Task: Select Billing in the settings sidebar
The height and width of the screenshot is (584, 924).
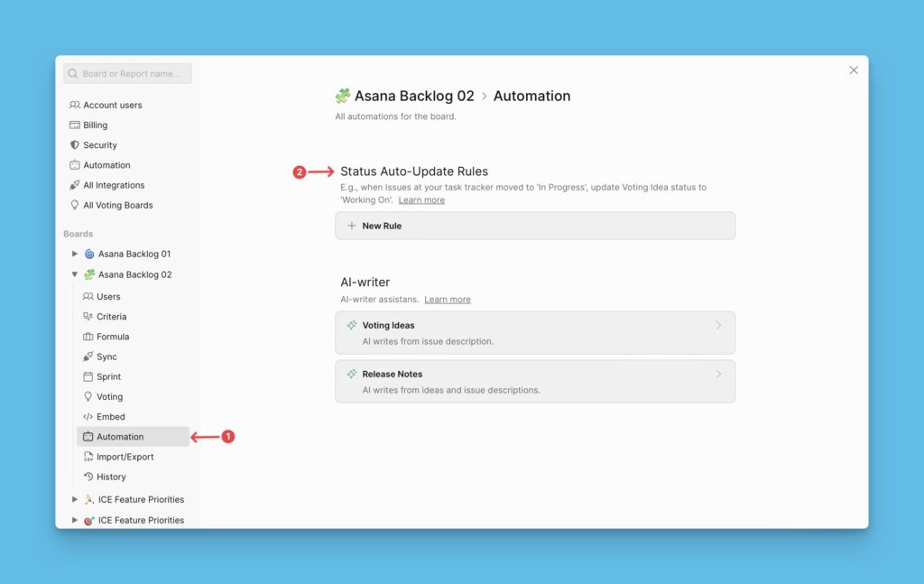Action: 97,125
